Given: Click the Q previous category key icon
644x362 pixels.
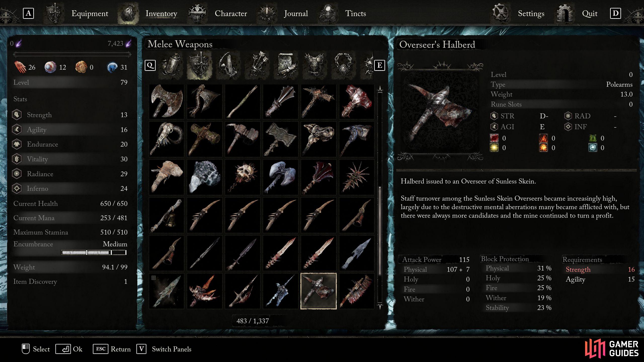Looking at the screenshot, I should tap(150, 65).
